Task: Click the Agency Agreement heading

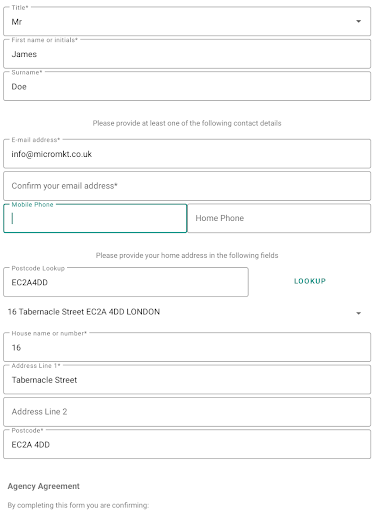Action: coord(44,486)
